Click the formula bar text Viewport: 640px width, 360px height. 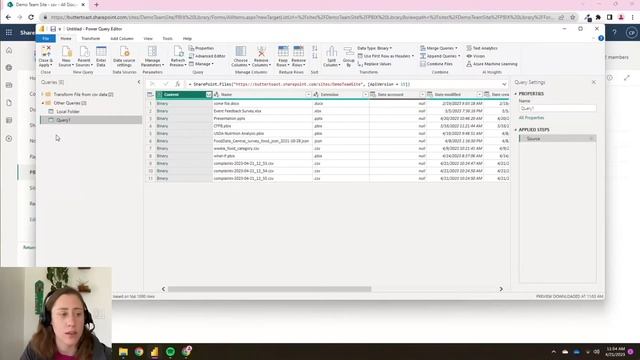tap(301, 84)
